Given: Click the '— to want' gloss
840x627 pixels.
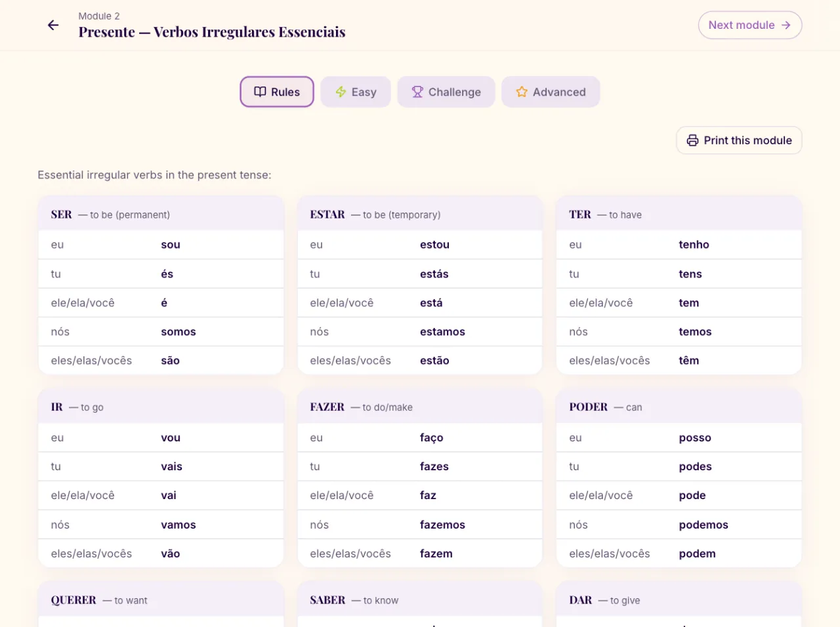Looking at the screenshot, I should 125,601.
